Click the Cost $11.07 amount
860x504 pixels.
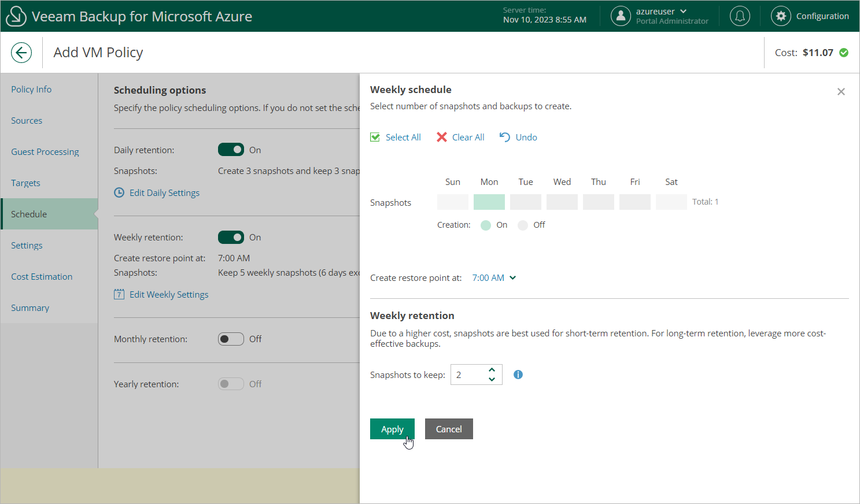point(818,53)
